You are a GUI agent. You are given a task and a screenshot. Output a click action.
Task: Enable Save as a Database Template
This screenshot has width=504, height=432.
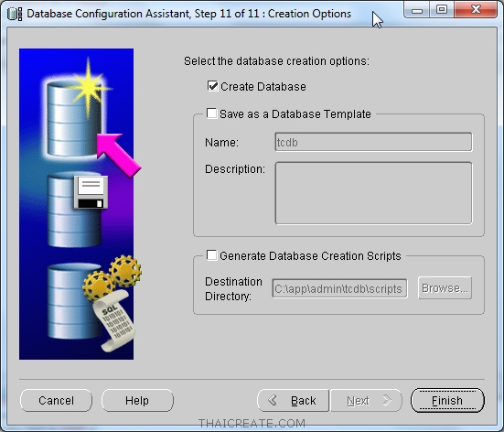211,113
